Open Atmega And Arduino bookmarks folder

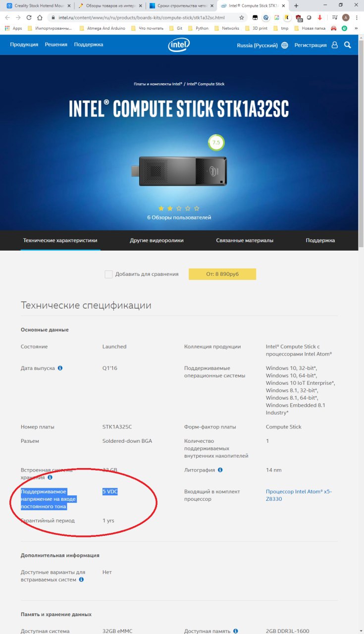click(104, 28)
